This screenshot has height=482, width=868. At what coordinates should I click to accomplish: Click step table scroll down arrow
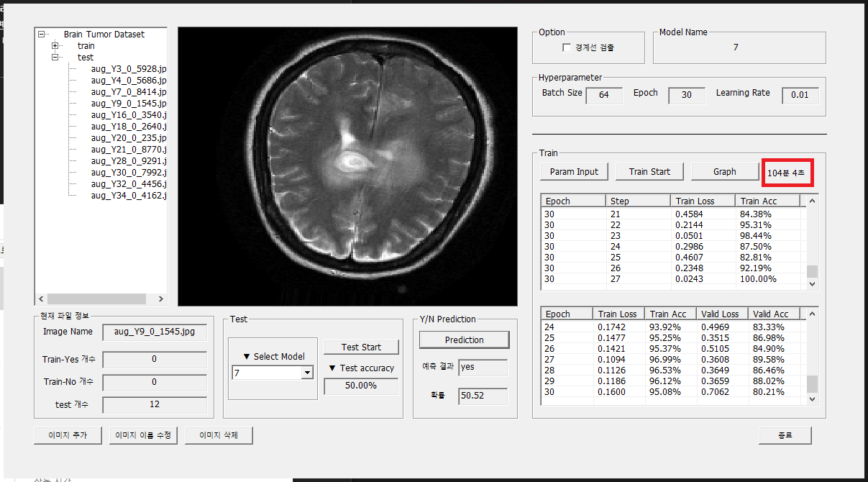click(x=813, y=284)
